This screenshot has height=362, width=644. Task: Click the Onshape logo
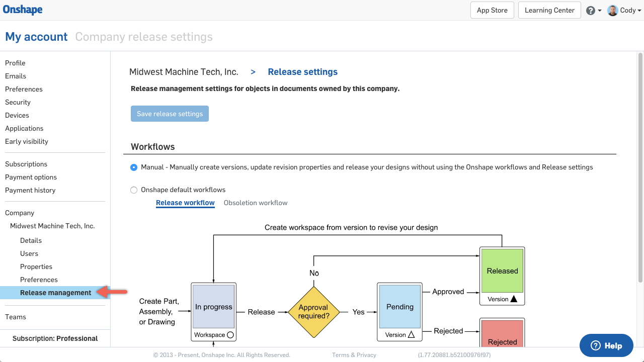click(x=23, y=10)
